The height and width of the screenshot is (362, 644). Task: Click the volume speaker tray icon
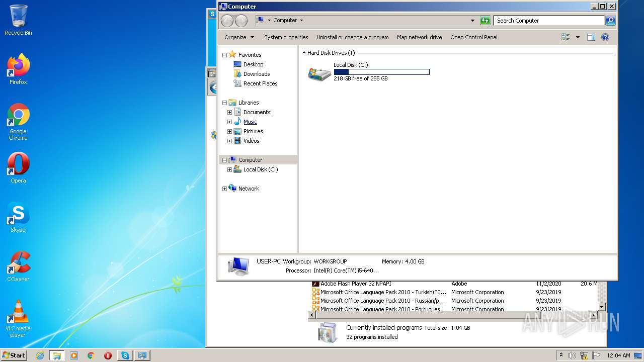tap(572, 355)
